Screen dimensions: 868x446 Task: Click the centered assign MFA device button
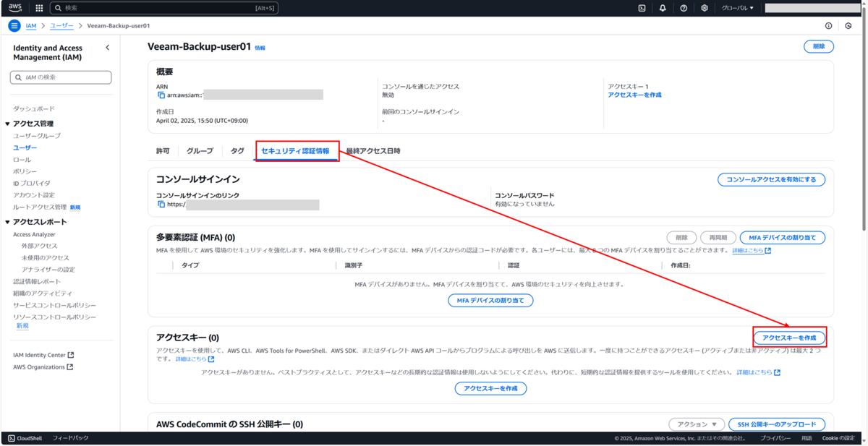pos(490,300)
